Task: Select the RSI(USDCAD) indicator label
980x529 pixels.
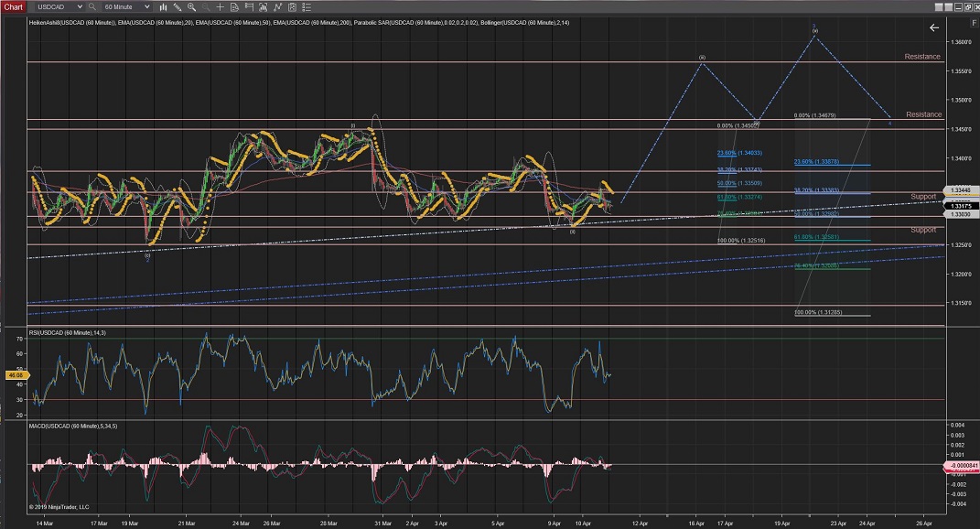Action: pos(66,330)
